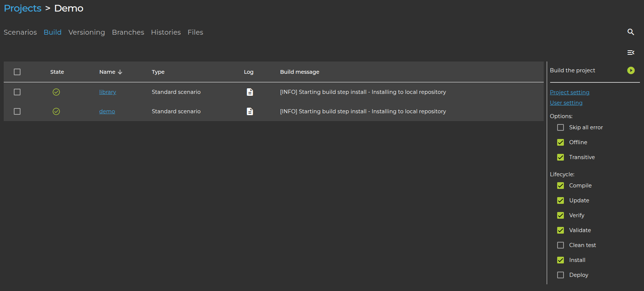Select the library row checkbox
This screenshot has height=291, width=644.
(x=17, y=92)
